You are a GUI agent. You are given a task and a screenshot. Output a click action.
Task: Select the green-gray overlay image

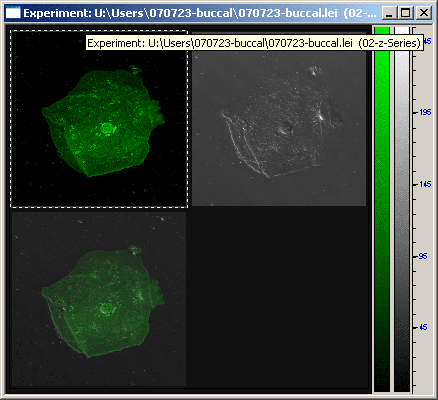pos(99,299)
